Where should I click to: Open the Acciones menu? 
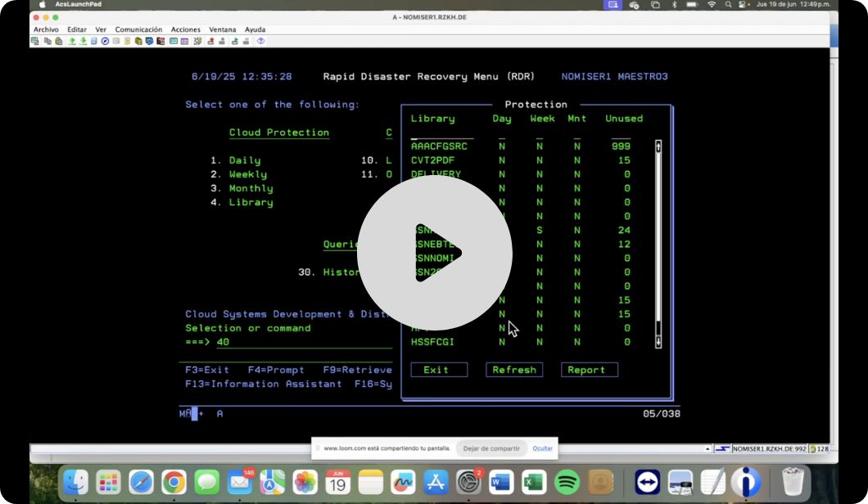pyautogui.click(x=185, y=29)
